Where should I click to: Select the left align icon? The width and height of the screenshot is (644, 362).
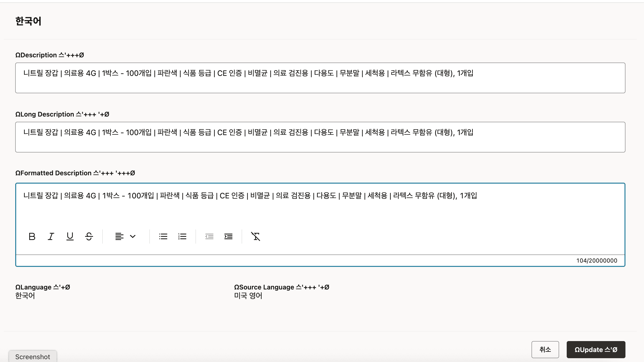[119, 236]
